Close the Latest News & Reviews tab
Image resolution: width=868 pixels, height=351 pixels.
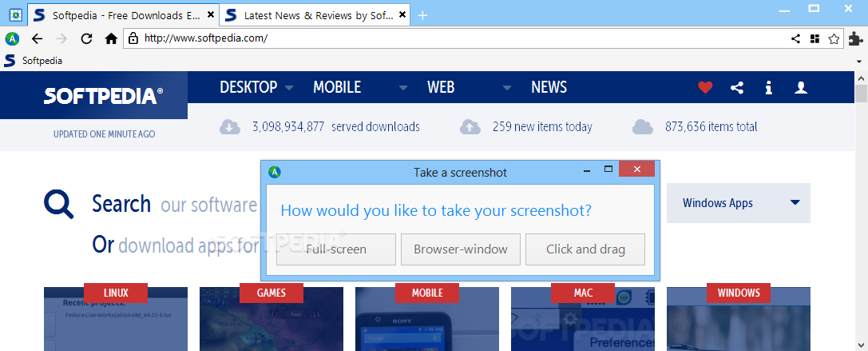click(x=402, y=15)
